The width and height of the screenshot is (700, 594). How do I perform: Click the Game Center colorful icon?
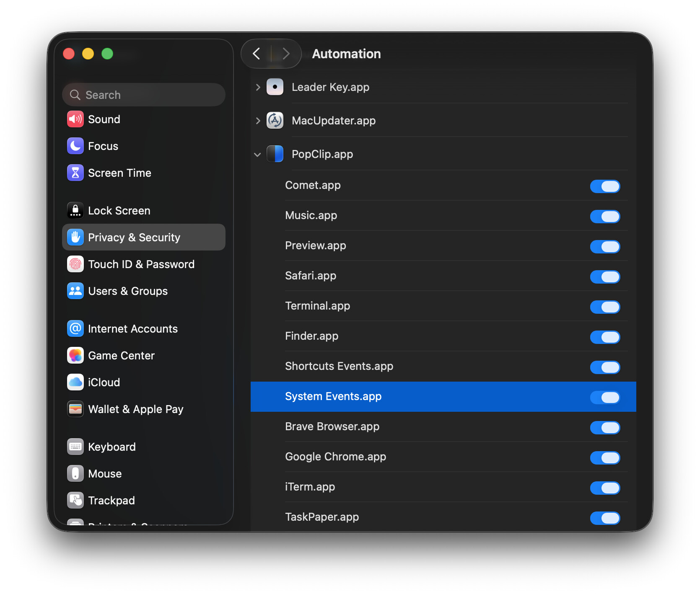click(x=75, y=356)
